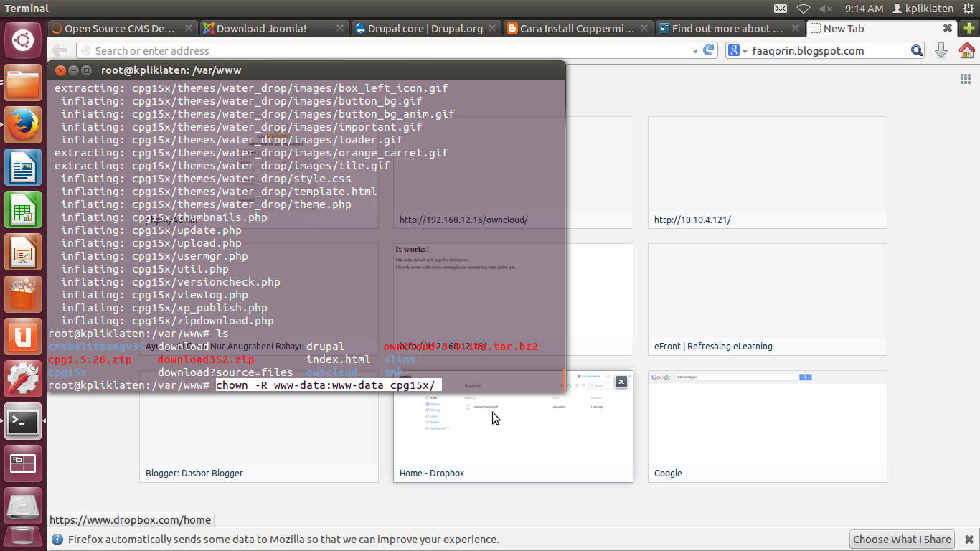Screen dimensions: 980x551
Task: Remove the Dropbox tile with its X button
Action: tap(621, 382)
